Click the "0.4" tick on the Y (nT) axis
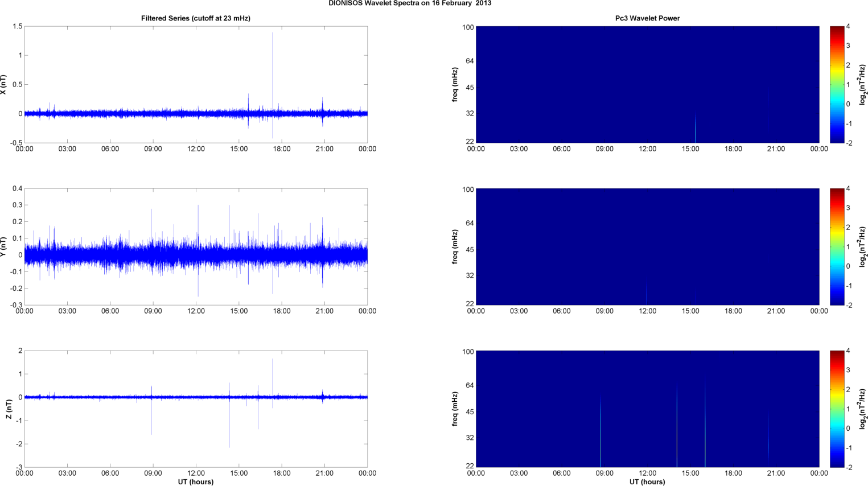Screen dimensions: 868x486 [17, 189]
